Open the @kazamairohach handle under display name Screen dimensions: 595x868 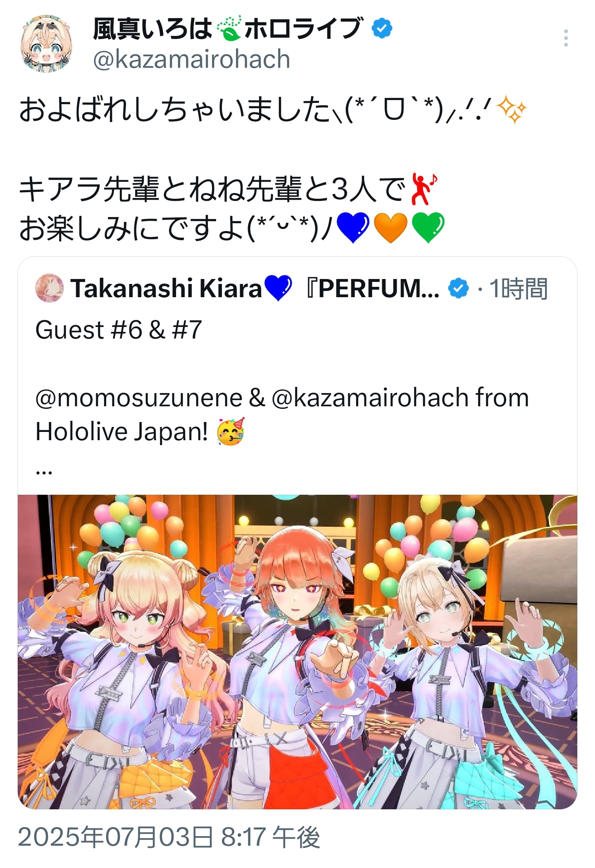pos(192,59)
